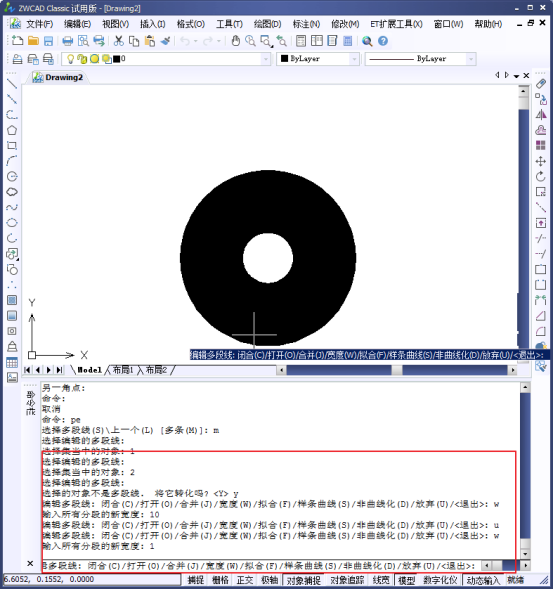Screen dimensions: 554x589
Task: Toggle 正交 ortho mode in the status bar
Action: (x=245, y=580)
